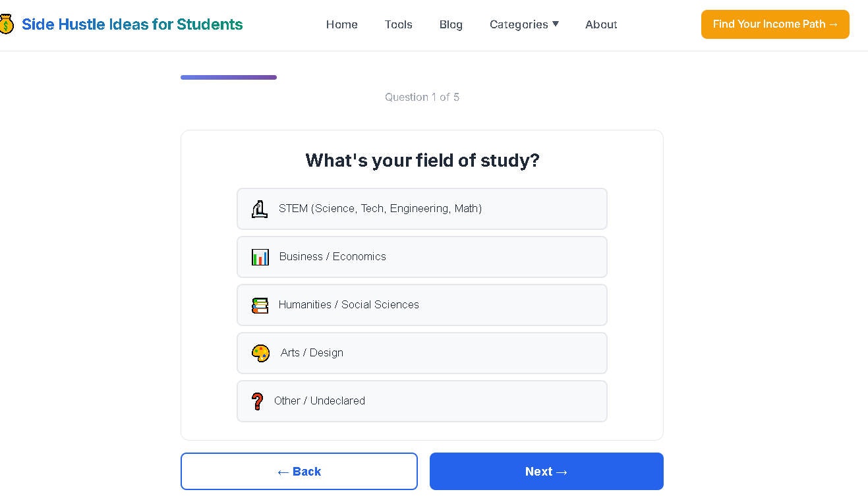Select the STEM field of study option
The image size is (868, 498).
pos(422,209)
